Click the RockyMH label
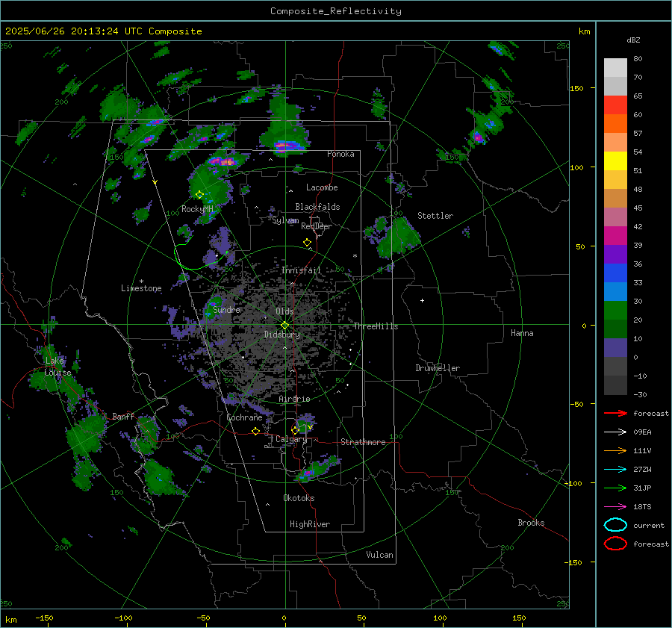Image resolution: width=672 pixels, height=628 pixels. (197, 209)
